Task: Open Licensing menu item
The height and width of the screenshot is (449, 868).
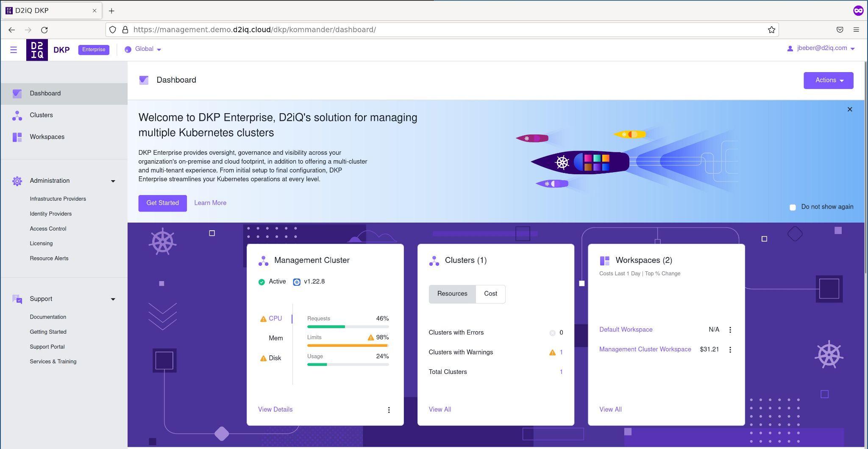Action: coord(41,243)
